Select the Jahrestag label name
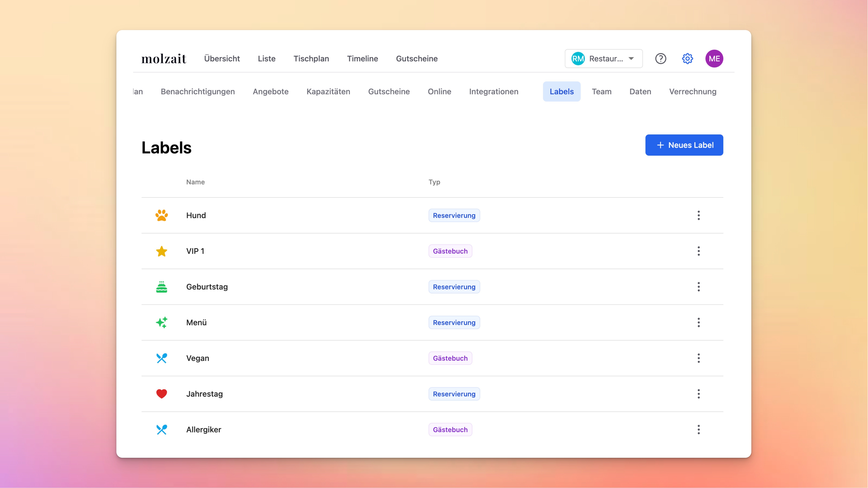This screenshot has width=868, height=488. tap(204, 394)
